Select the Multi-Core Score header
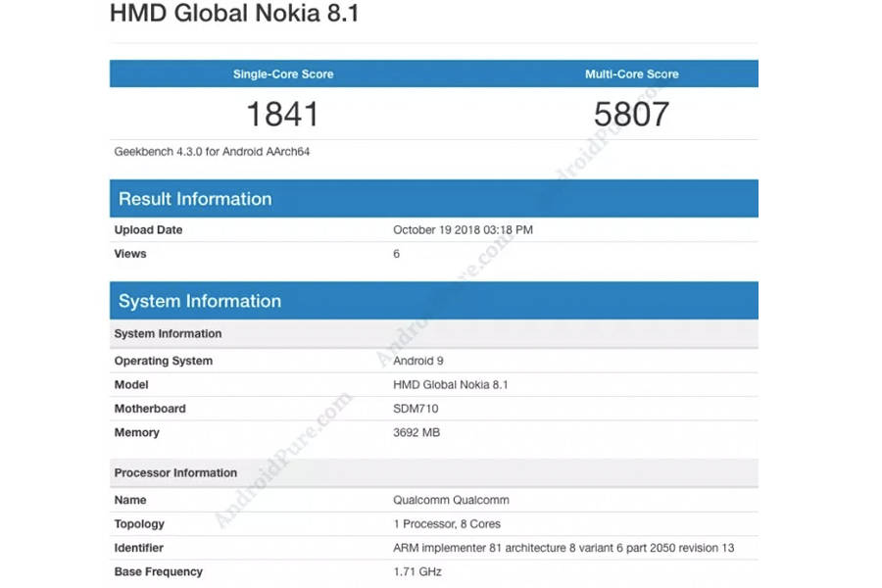This screenshot has width=882, height=588. coord(632,74)
